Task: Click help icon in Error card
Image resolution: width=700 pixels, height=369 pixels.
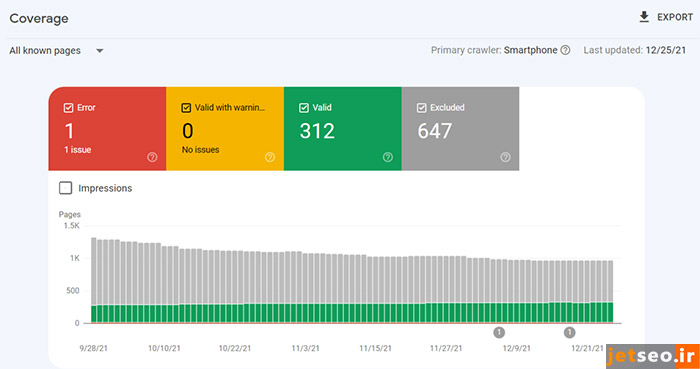Action: coord(152,157)
